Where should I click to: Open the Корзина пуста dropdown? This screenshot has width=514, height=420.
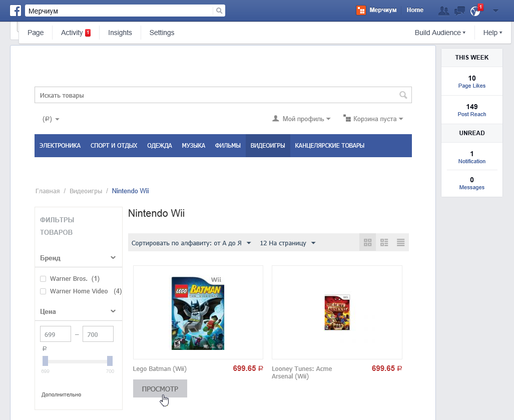[x=373, y=119]
